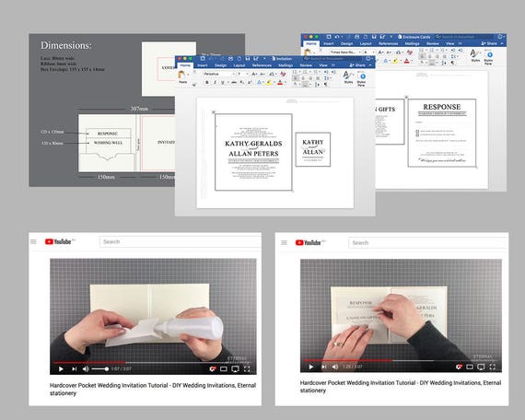Open the Layout tab in the Invitation window
Viewport: 525px width, 420px height.
click(x=239, y=65)
